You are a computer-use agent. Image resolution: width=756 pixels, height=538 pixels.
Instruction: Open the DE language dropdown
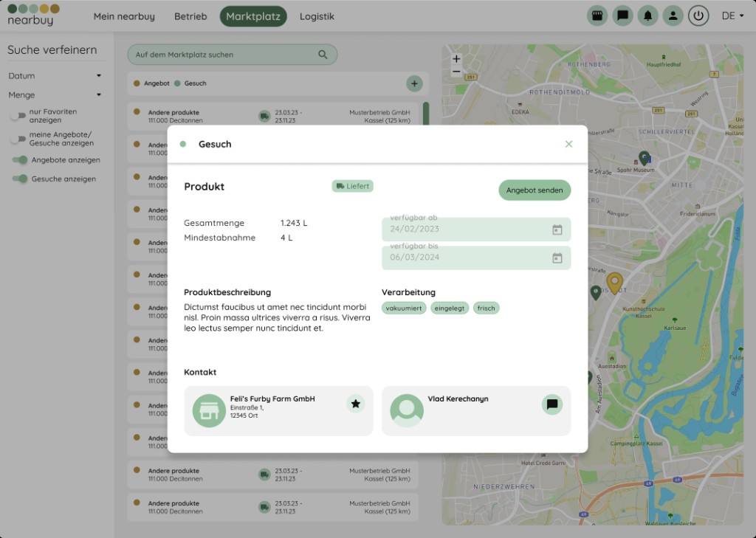pyautogui.click(x=732, y=16)
